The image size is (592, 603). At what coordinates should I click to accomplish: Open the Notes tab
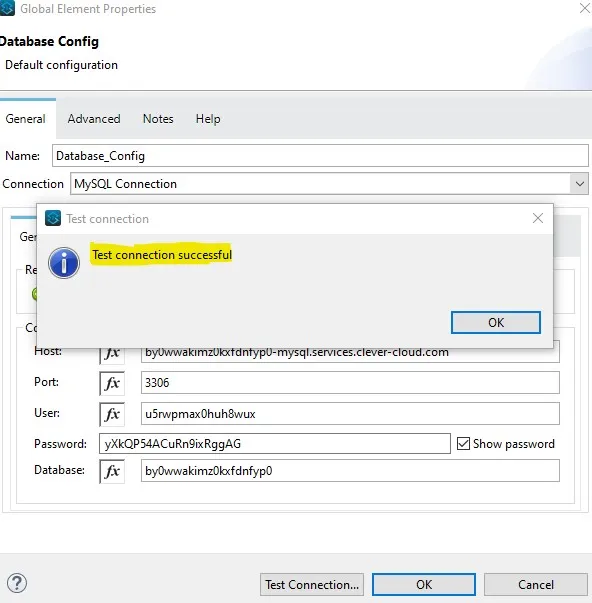point(158,119)
